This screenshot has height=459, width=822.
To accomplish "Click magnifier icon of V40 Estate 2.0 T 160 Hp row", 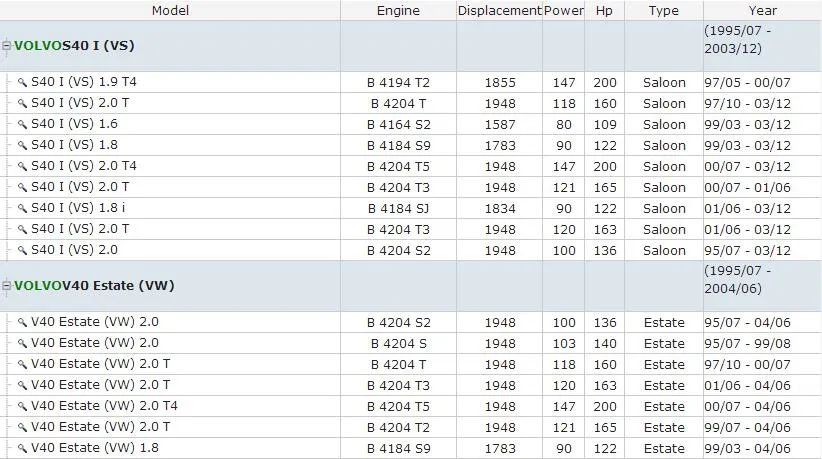I will click(x=22, y=364).
